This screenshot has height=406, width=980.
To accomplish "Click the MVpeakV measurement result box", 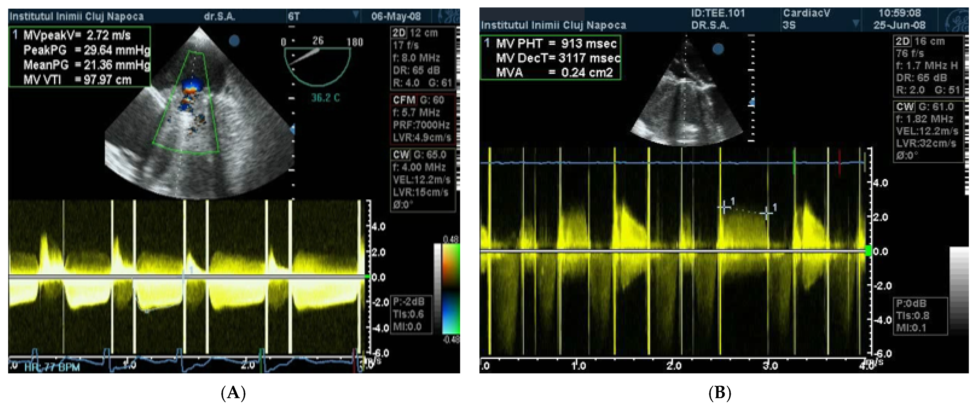I will pos(79,57).
